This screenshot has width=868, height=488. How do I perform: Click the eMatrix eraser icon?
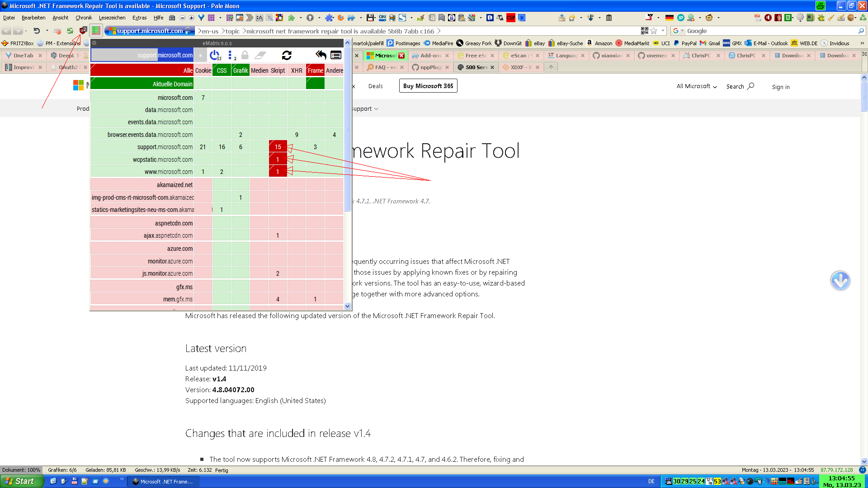[260, 55]
